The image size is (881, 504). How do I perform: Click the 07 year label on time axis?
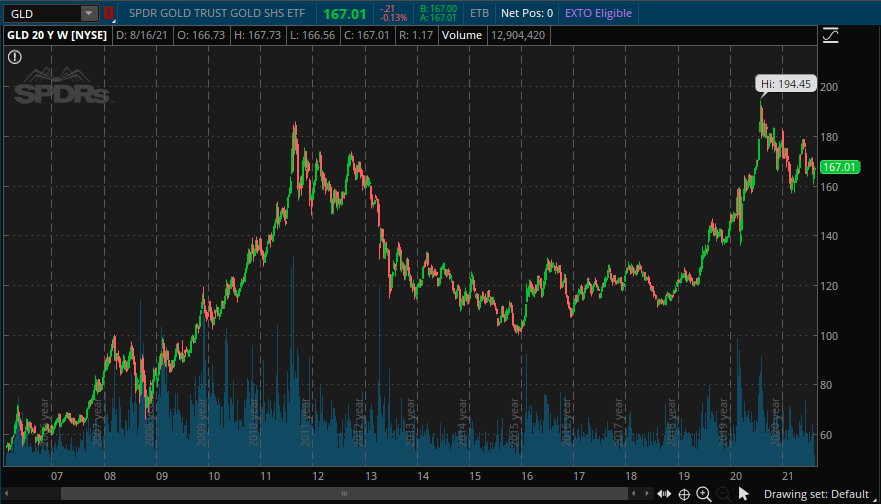pos(57,476)
